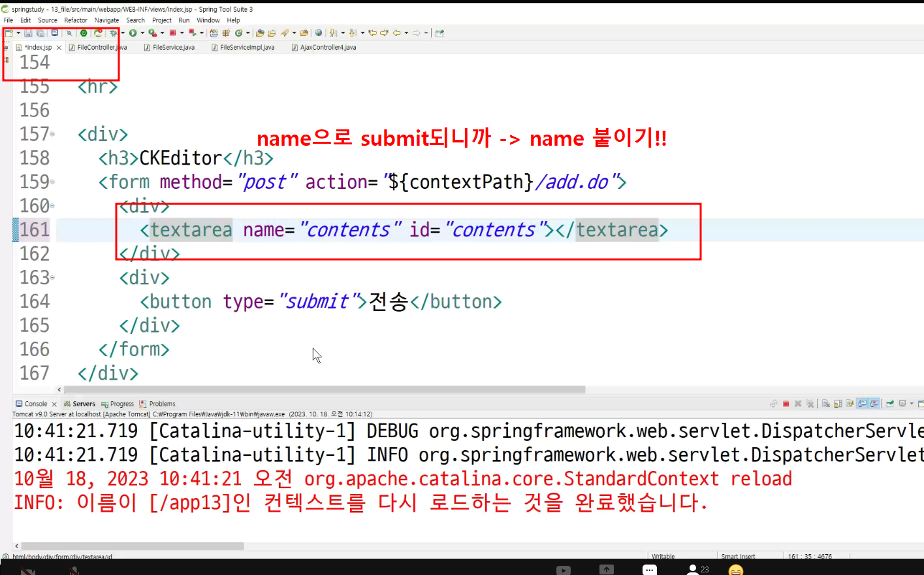Open the Search menu
This screenshot has width=924, height=575.
coord(135,20)
